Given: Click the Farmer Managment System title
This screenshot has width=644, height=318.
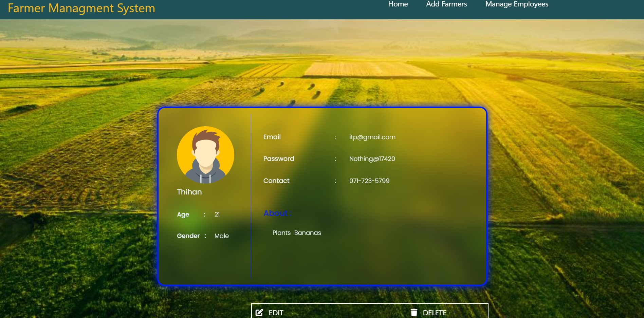Looking at the screenshot, I should pyautogui.click(x=82, y=8).
